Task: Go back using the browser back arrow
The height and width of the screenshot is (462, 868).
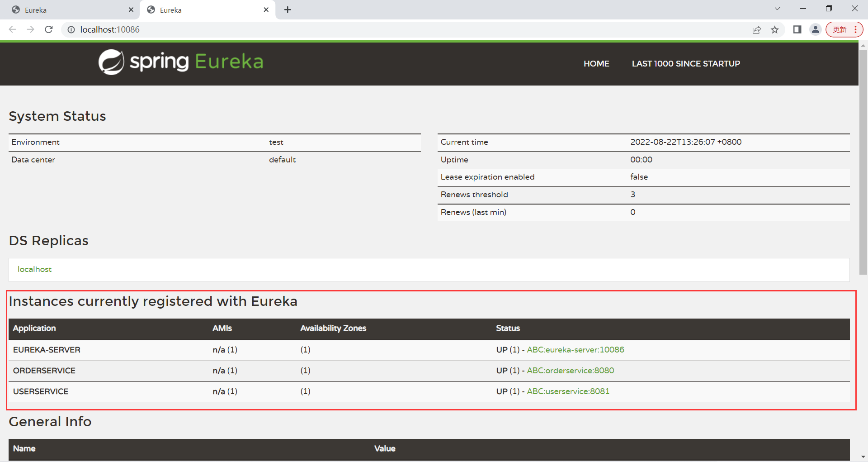Action: 12,29
